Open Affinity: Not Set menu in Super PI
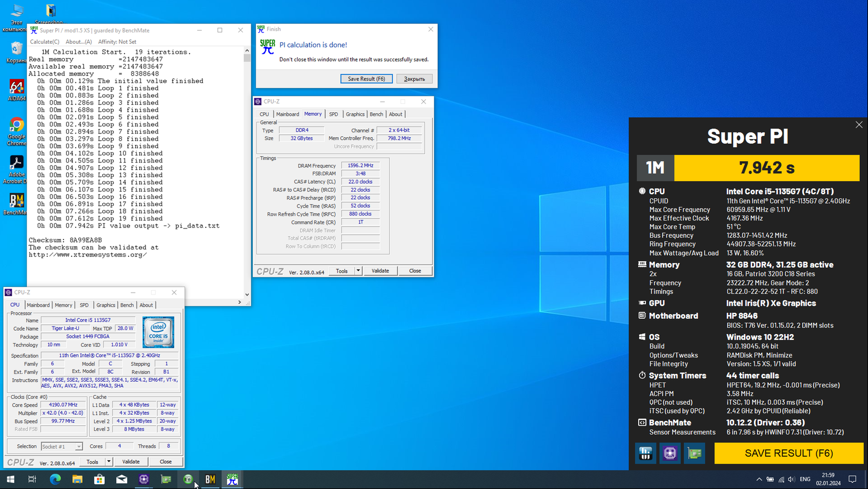Screen dimensions: 868x489 coord(117,42)
